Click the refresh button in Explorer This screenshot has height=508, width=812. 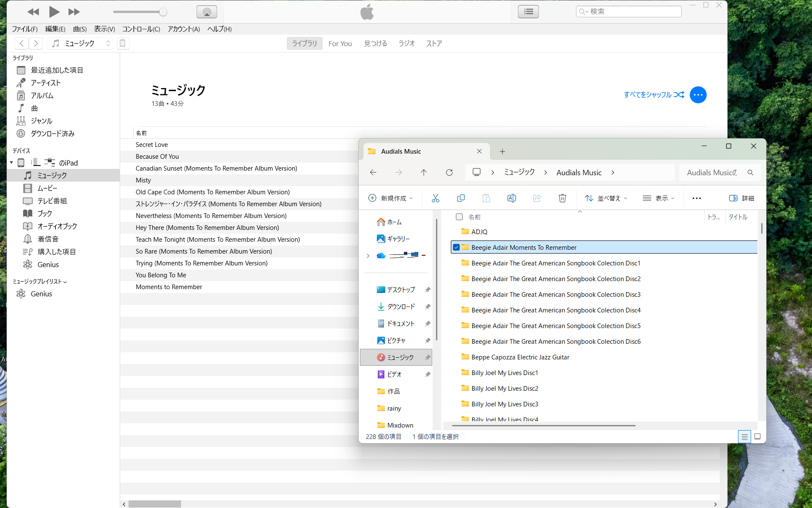pyautogui.click(x=449, y=172)
